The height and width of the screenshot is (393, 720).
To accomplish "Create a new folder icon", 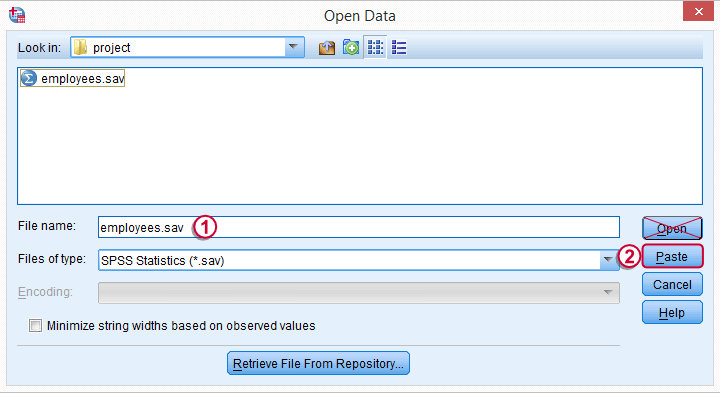I will [x=351, y=47].
